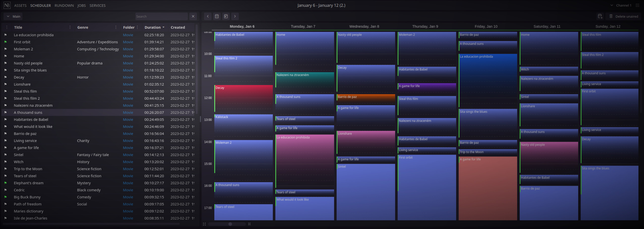Advance to next week with the forward arrow

coord(235,16)
